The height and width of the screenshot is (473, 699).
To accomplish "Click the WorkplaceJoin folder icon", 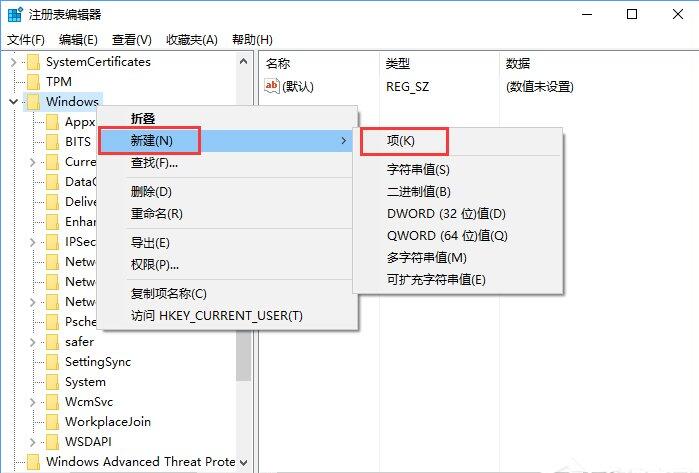I will (x=53, y=422).
